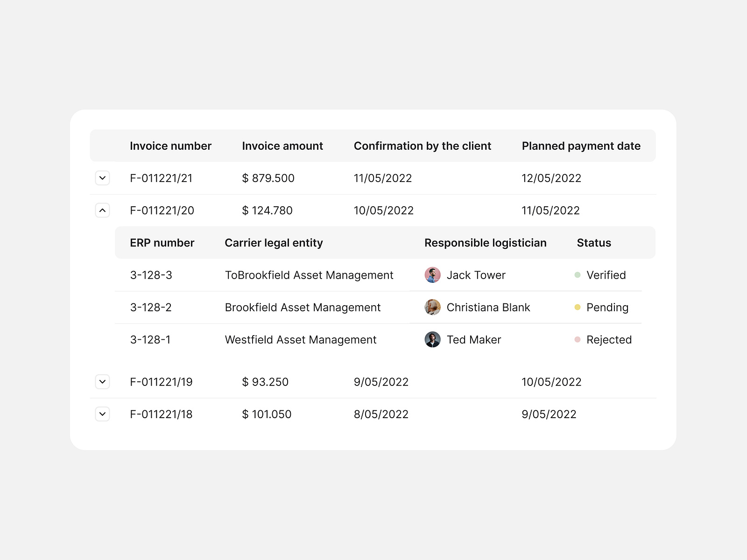Collapse invoice F-011221/20 details

point(102,210)
